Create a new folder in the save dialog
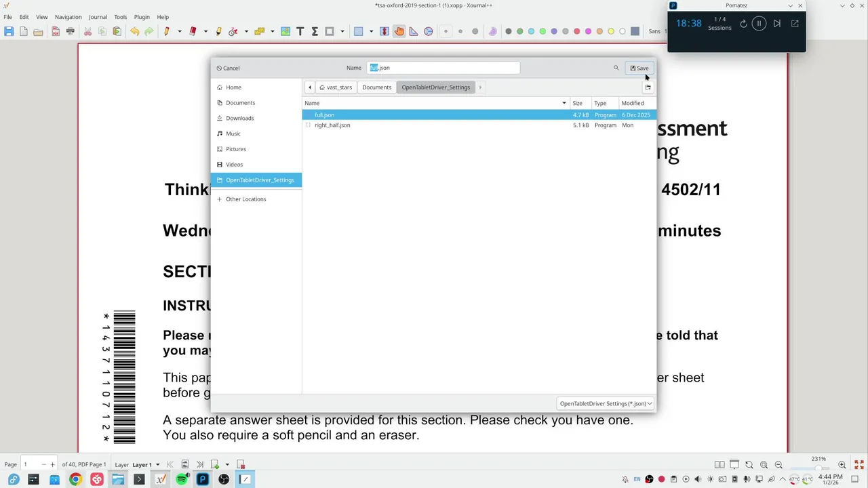Viewport: 868px width, 488px height. pos(648,87)
